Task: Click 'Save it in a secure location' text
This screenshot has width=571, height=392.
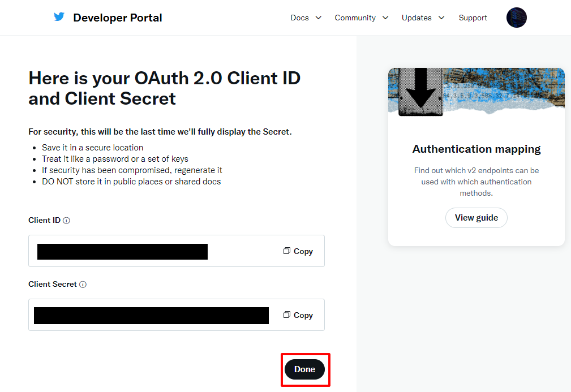Action: click(92, 148)
